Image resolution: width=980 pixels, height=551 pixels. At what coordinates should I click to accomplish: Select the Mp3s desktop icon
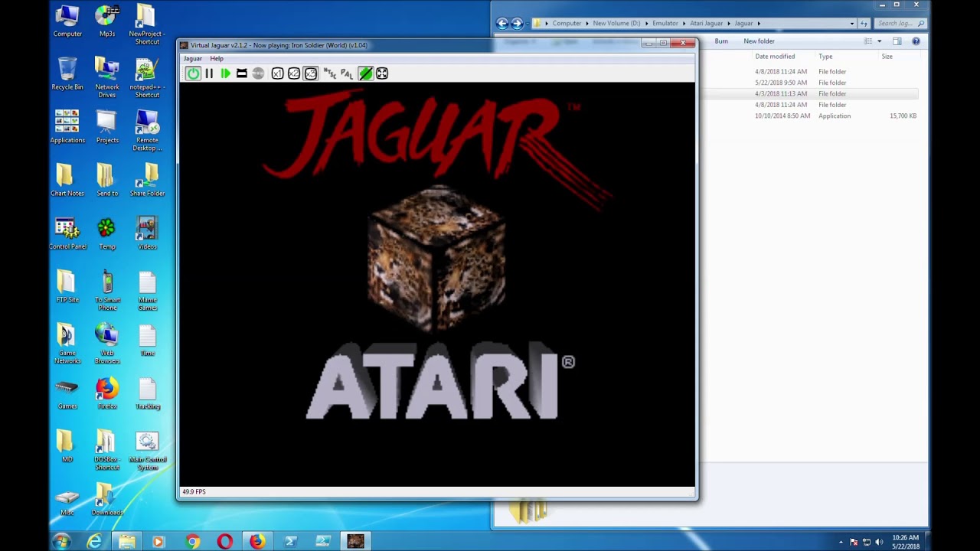107,21
